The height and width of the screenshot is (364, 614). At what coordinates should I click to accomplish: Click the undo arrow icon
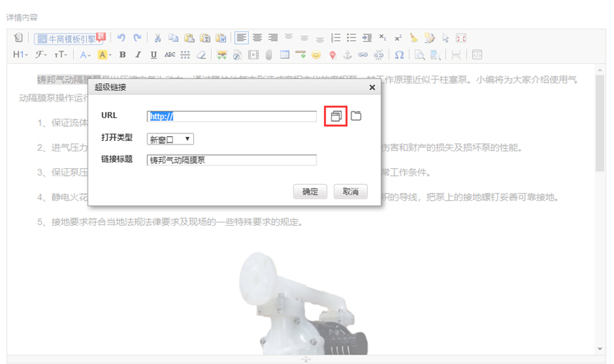122,38
